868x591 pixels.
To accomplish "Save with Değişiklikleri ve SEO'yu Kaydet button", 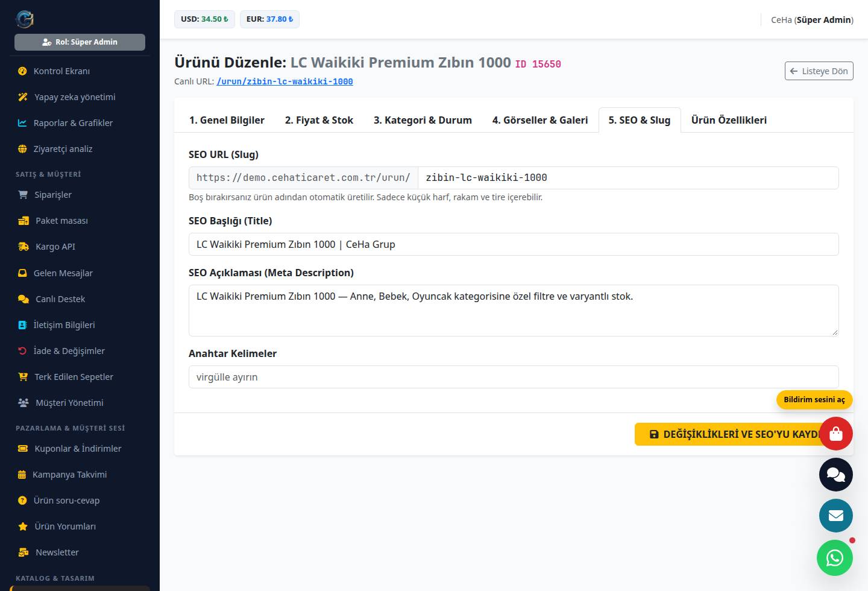I will point(736,434).
